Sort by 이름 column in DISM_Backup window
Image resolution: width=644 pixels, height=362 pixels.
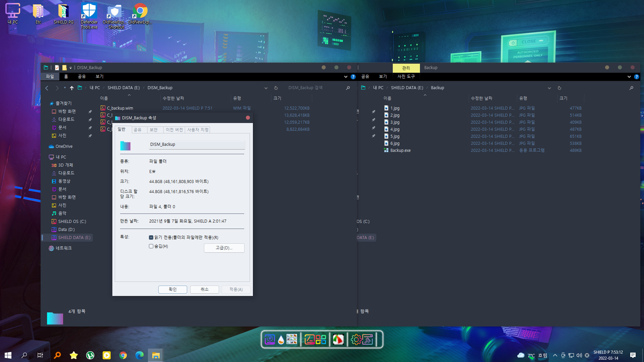(x=104, y=99)
